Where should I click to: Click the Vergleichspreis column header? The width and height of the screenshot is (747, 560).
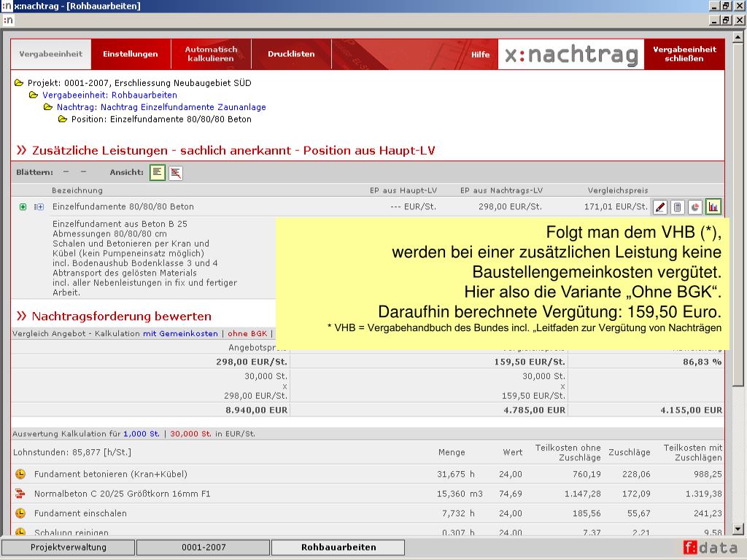(618, 190)
